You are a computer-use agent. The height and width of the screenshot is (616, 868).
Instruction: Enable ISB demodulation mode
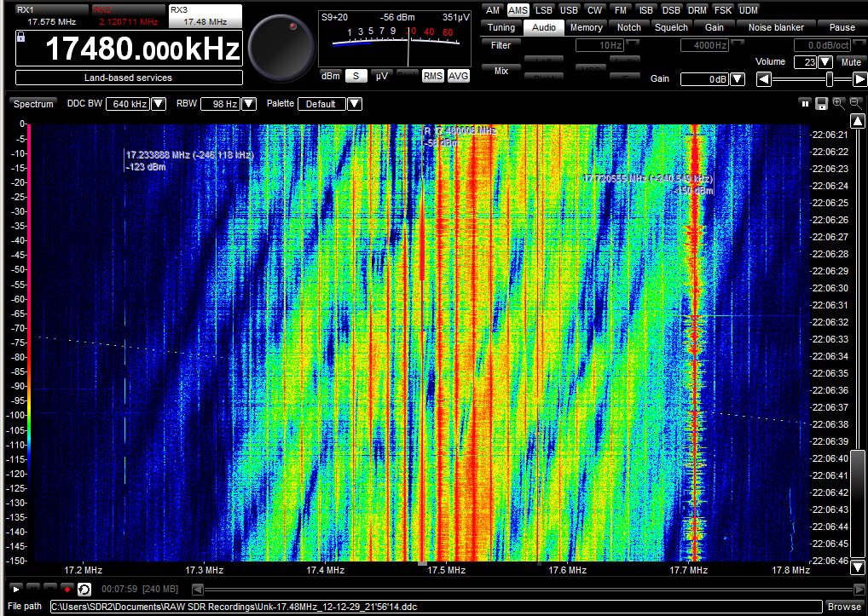[646, 10]
